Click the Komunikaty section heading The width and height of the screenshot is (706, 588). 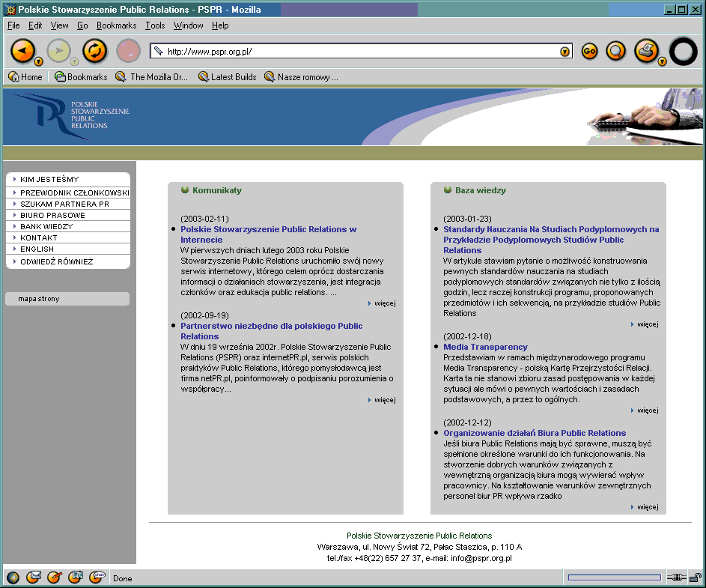pos(217,190)
